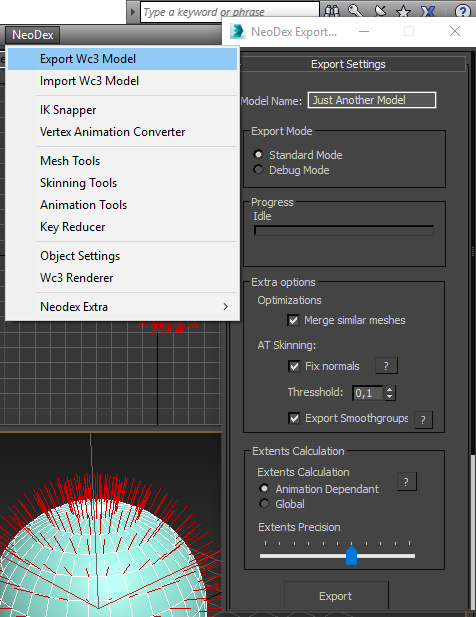Open Vertex Animation Converter menu entry
The image size is (476, 617).
[x=122, y=132]
